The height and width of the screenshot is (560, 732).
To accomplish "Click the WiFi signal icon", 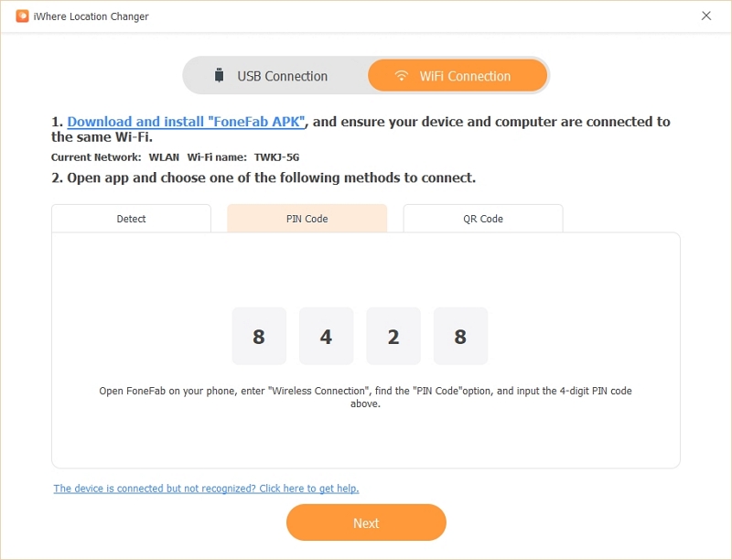I will tap(401, 75).
